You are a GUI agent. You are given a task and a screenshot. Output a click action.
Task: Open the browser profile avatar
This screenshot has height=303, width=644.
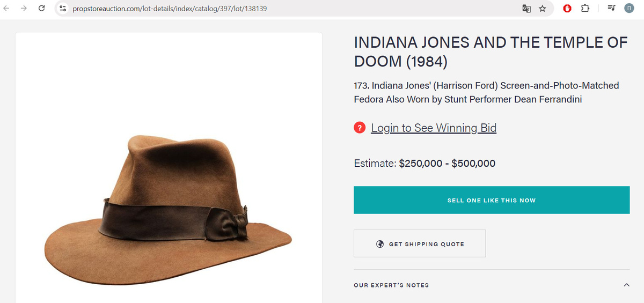point(629,9)
